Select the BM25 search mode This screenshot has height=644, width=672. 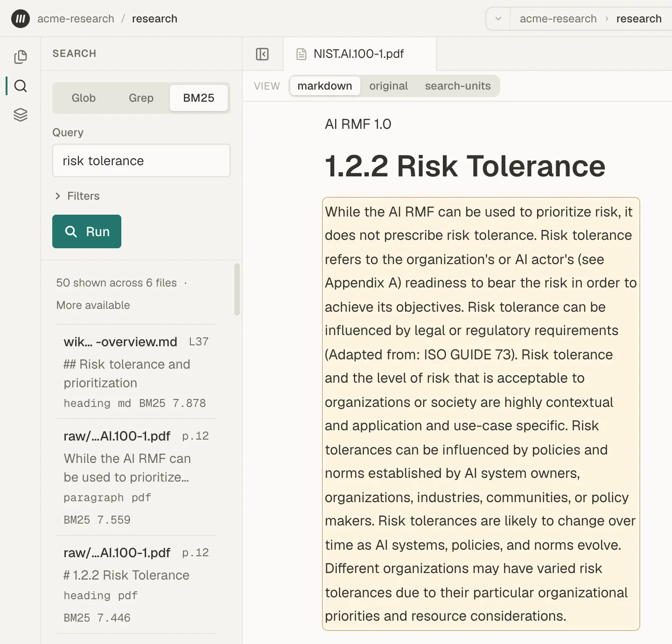199,98
